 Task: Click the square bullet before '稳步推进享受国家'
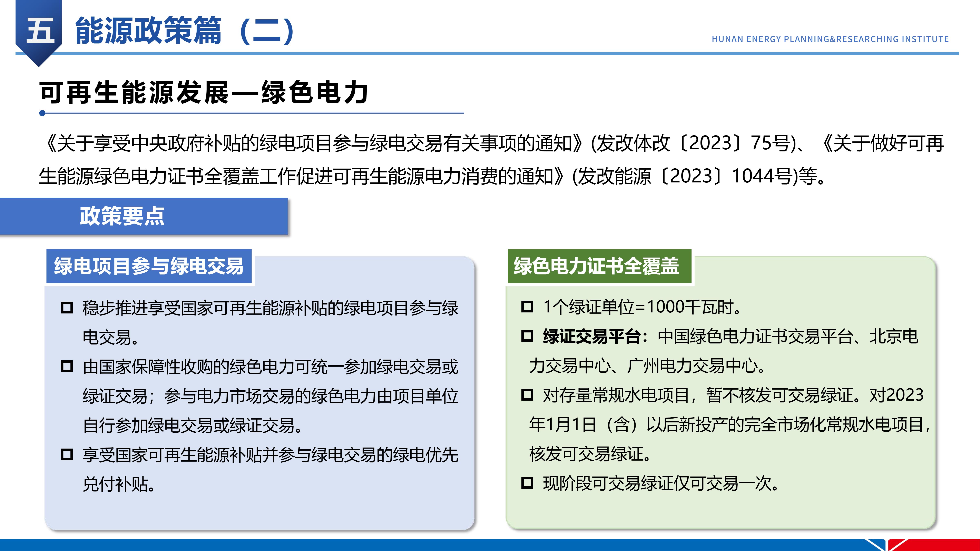point(67,308)
